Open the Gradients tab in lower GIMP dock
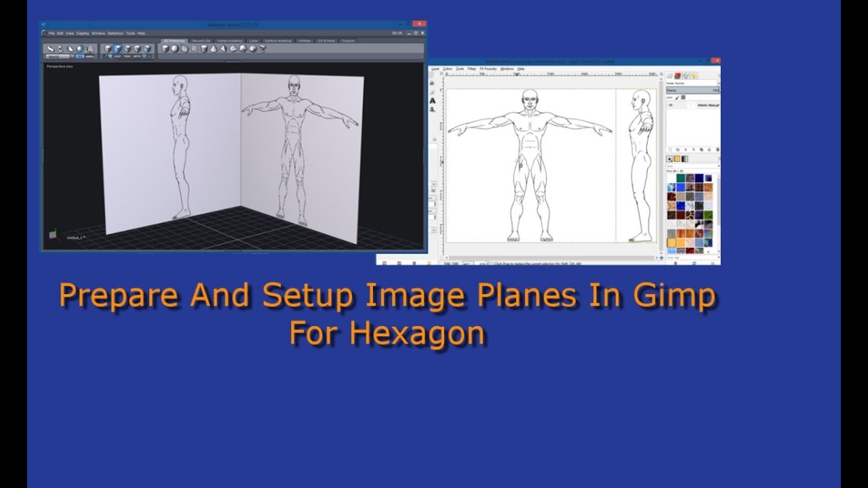 point(685,159)
